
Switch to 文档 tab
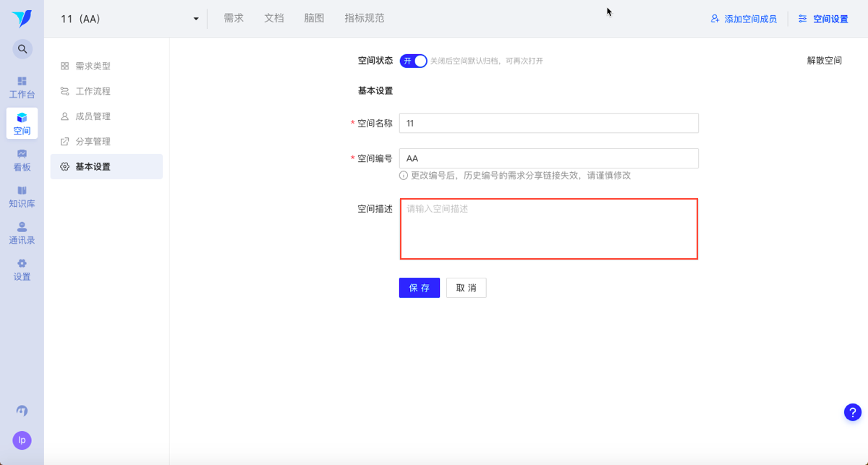tap(274, 18)
